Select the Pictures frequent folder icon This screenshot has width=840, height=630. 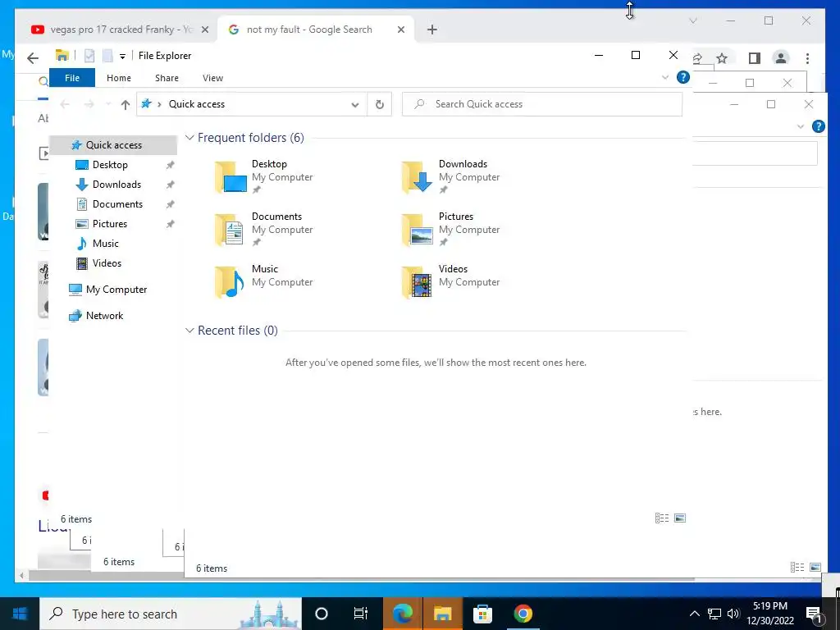418,230
